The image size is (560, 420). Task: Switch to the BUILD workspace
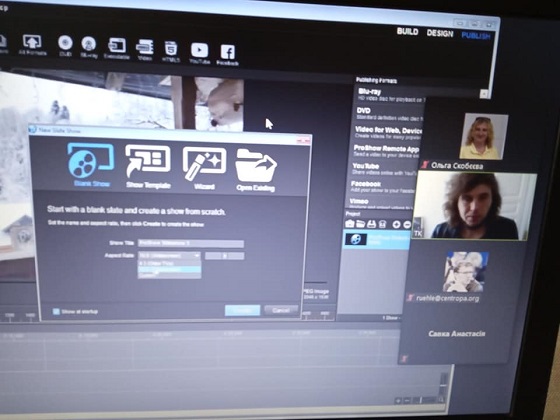point(408,31)
